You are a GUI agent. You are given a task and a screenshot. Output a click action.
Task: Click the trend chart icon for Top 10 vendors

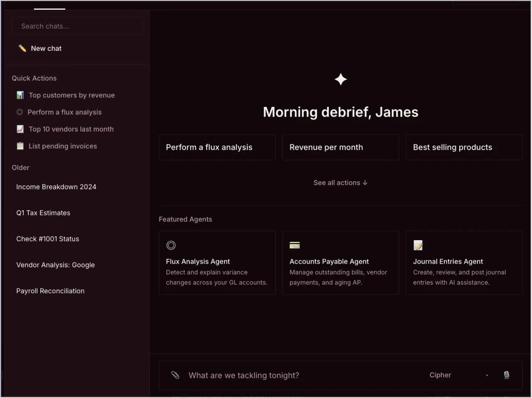click(20, 129)
